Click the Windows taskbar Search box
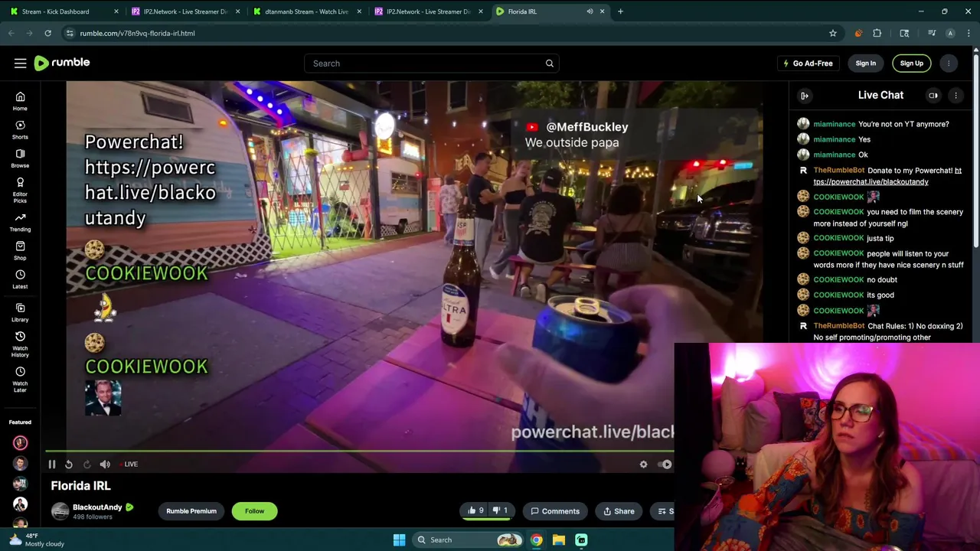 pyautogui.click(x=467, y=540)
